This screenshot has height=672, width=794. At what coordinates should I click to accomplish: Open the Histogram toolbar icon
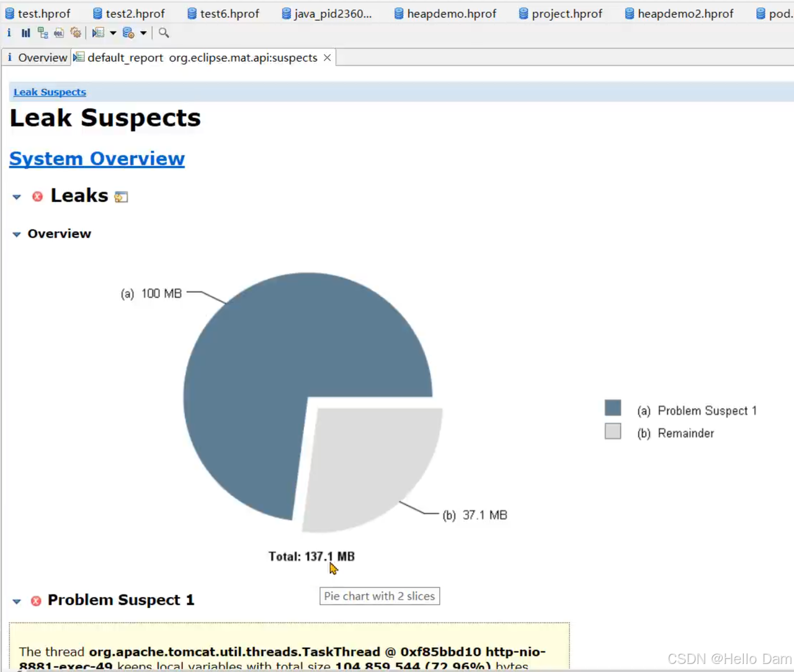pos(25,33)
